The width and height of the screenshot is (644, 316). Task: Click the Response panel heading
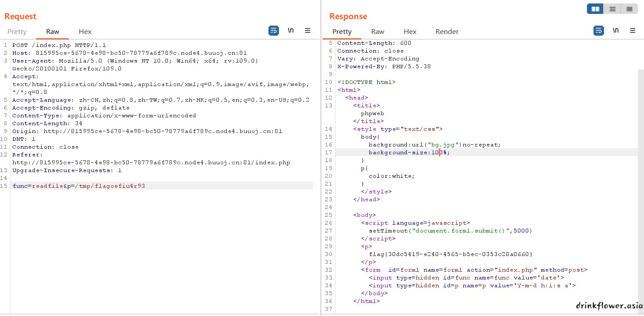tap(348, 17)
